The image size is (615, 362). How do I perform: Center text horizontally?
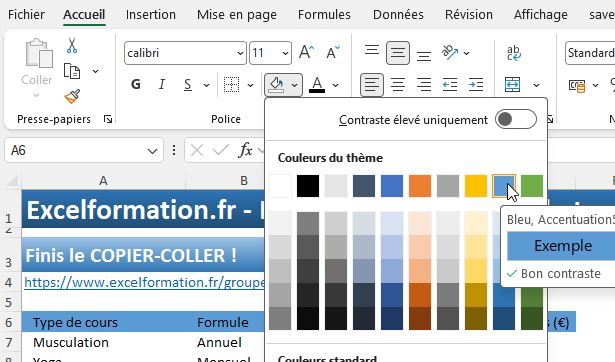click(x=398, y=85)
